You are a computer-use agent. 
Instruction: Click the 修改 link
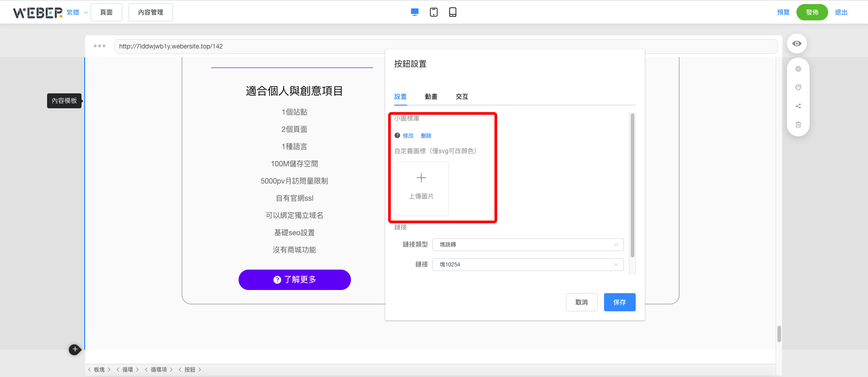click(408, 135)
